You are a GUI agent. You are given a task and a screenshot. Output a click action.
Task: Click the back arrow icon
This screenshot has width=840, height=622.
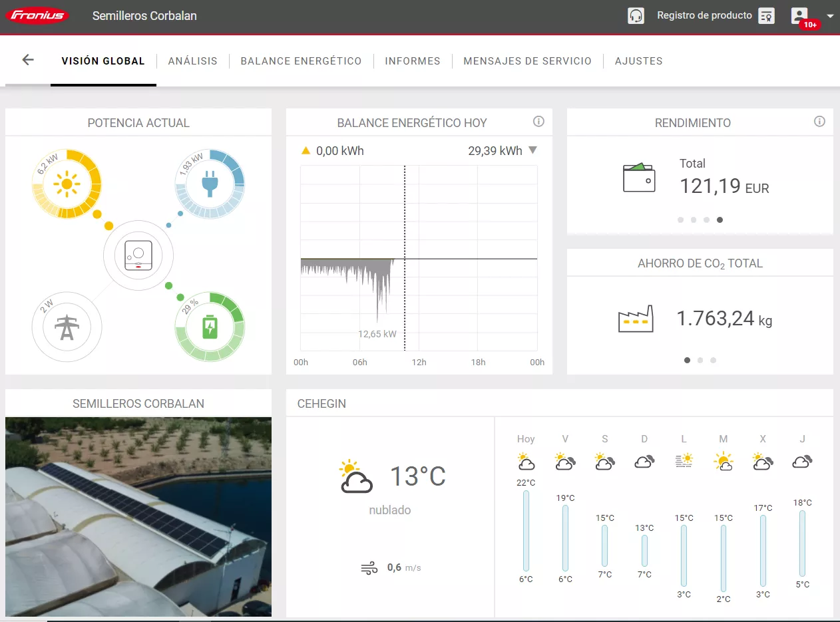[x=27, y=60]
